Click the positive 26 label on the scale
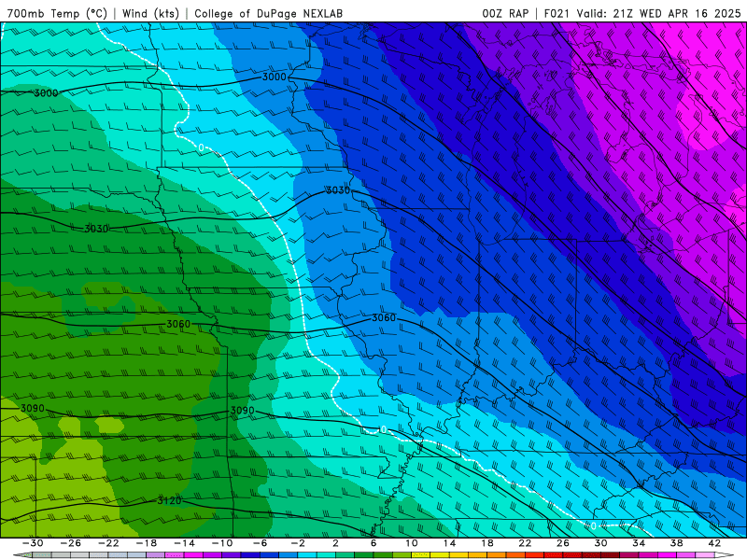Viewport: 747px width, 560px height. click(x=563, y=543)
